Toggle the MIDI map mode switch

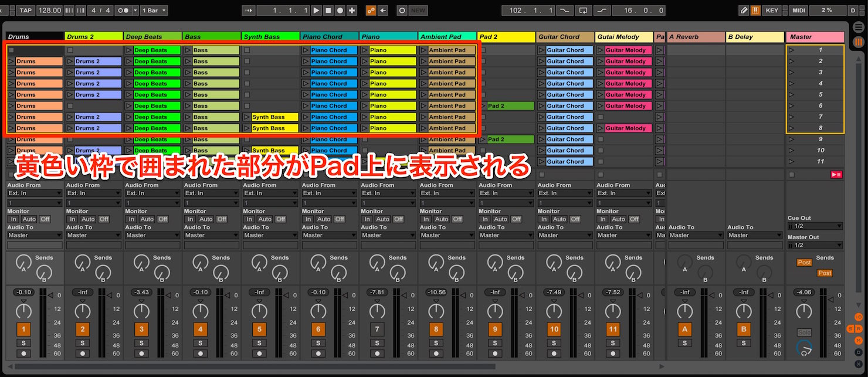tap(799, 11)
